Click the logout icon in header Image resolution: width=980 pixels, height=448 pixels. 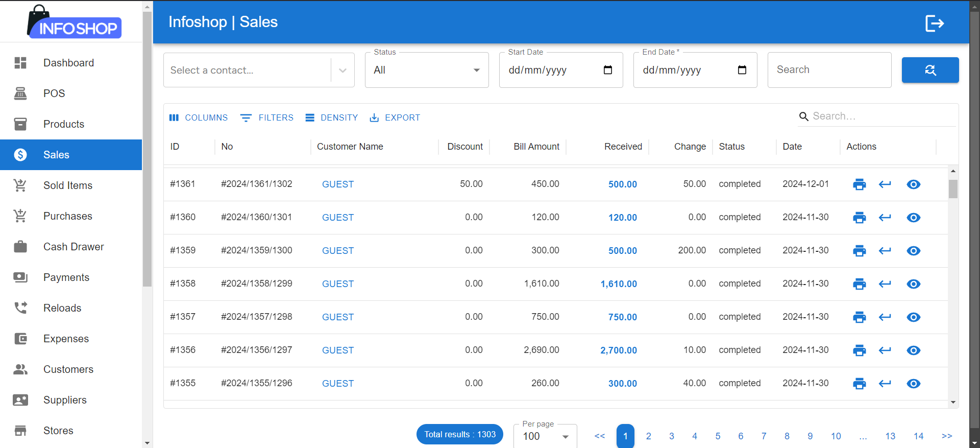coord(934,23)
